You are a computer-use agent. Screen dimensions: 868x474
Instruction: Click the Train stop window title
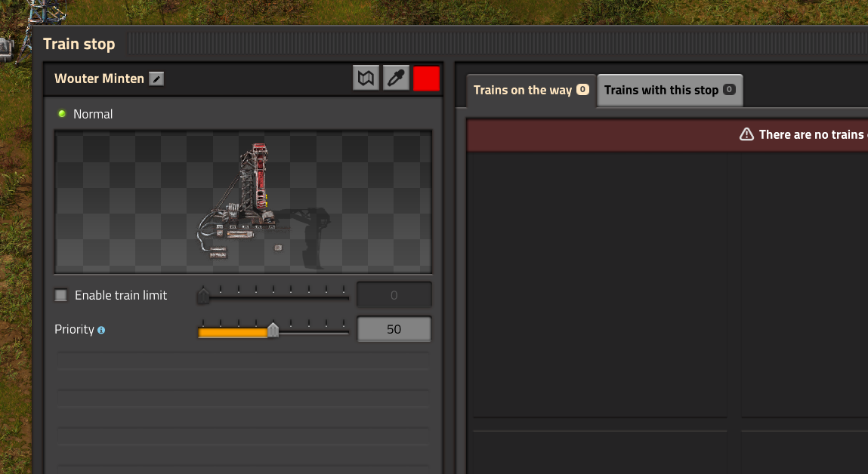tap(79, 44)
